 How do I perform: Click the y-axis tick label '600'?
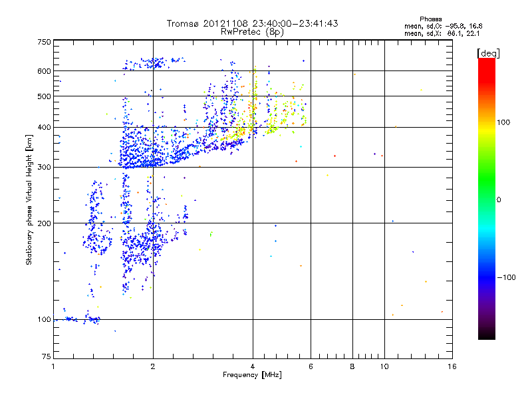pos(44,71)
